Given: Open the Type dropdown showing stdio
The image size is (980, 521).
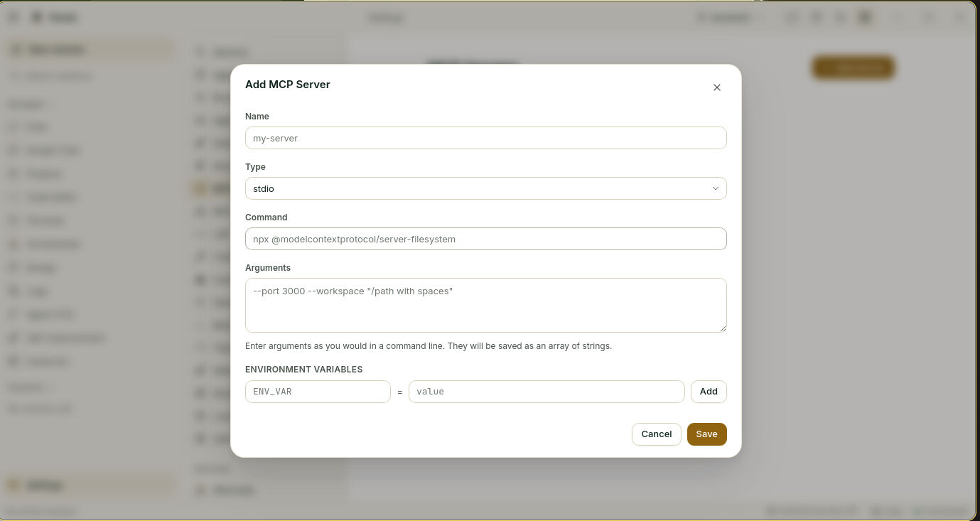Looking at the screenshot, I should coord(485,188).
